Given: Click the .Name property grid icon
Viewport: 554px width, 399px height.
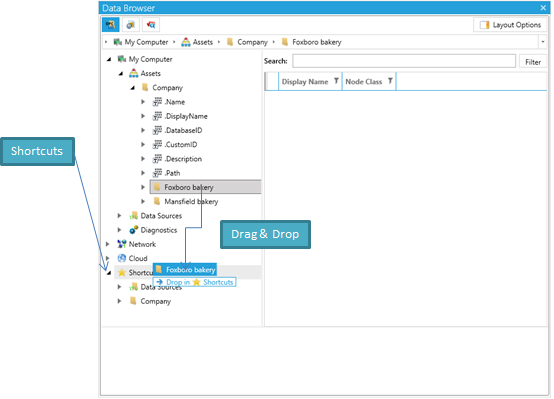Looking at the screenshot, I should pyautogui.click(x=157, y=102).
